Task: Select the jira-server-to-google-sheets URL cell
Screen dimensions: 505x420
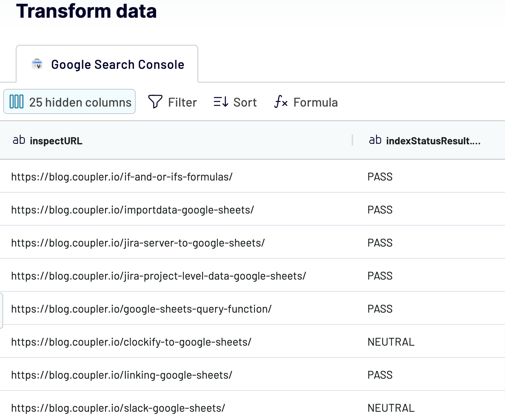Action: click(138, 243)
